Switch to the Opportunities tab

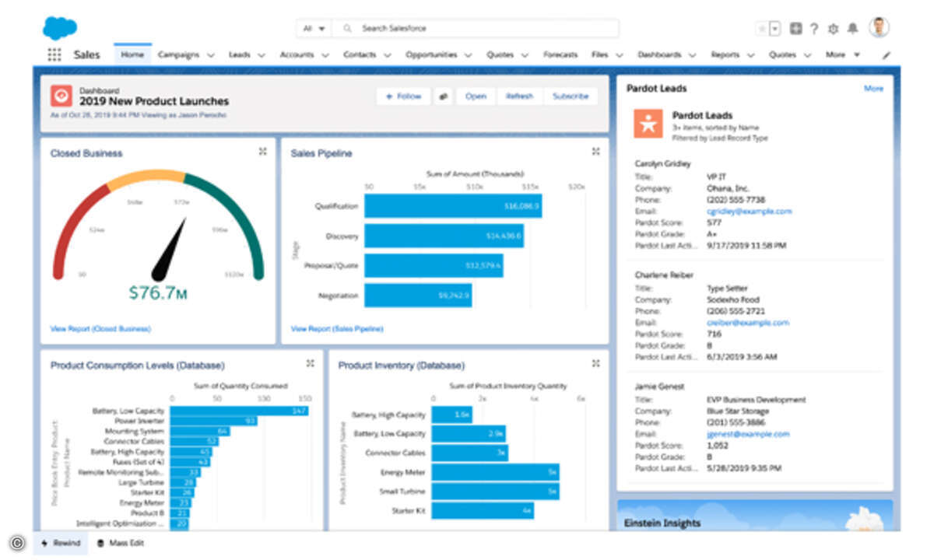click(x=430, y=55)
